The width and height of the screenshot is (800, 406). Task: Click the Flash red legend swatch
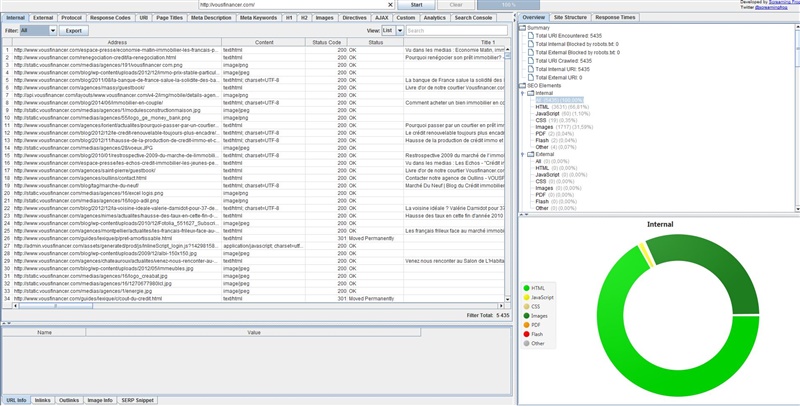[527, 334]
